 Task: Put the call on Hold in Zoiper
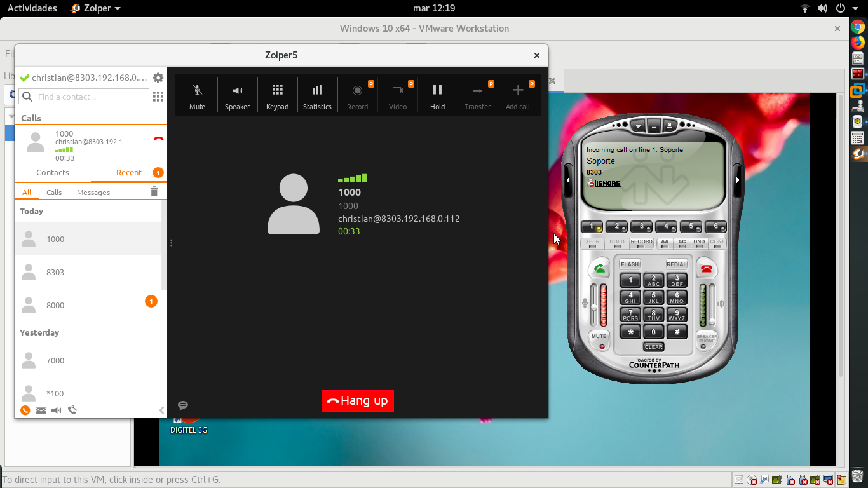[x=437, y=96]
